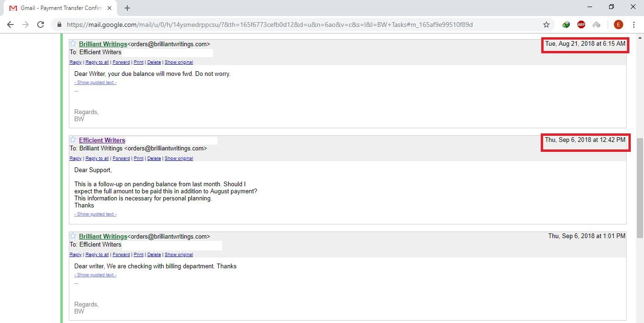Delete the 1:01 PM message
The height and width of the screenshot is (323, 644).
click(x=154, y=255)
